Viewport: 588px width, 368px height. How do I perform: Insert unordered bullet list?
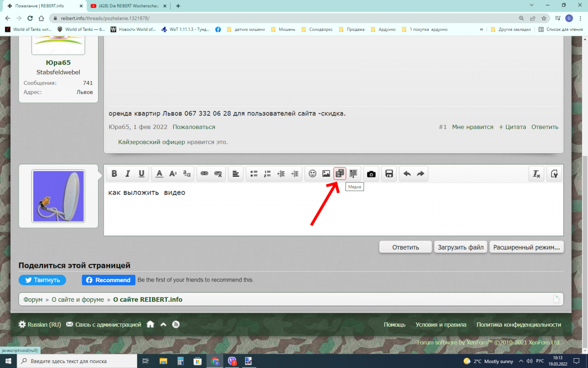tap(254, 174)
